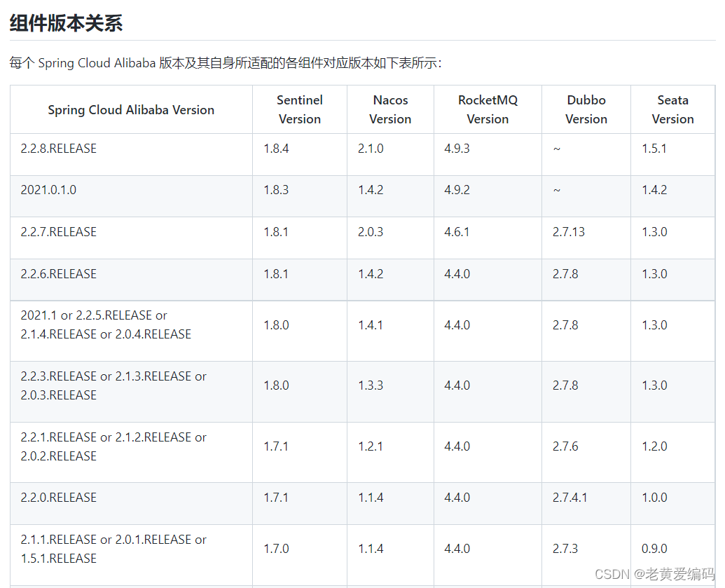Click Dubbo 2.7.8 in the 2.2.3.RELEASE row
This screenshot has height=588, width=725.
coord(565,385)
